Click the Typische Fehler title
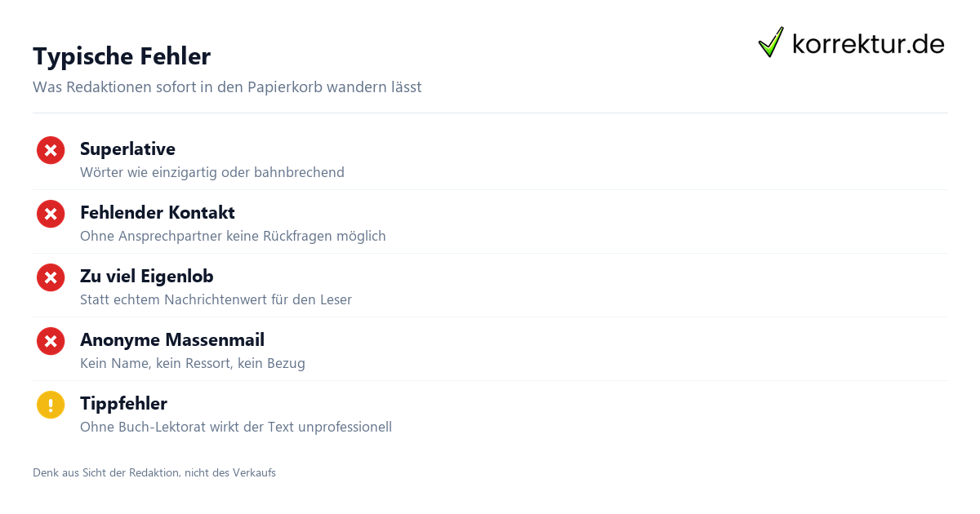Image resolution: width=980 pixels, height=514 pixels. point(122,56)
